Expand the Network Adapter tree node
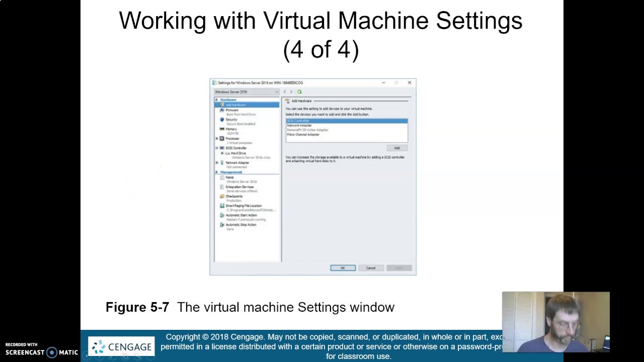This screenshot has height=362, width=644. (x=217, y=162)
